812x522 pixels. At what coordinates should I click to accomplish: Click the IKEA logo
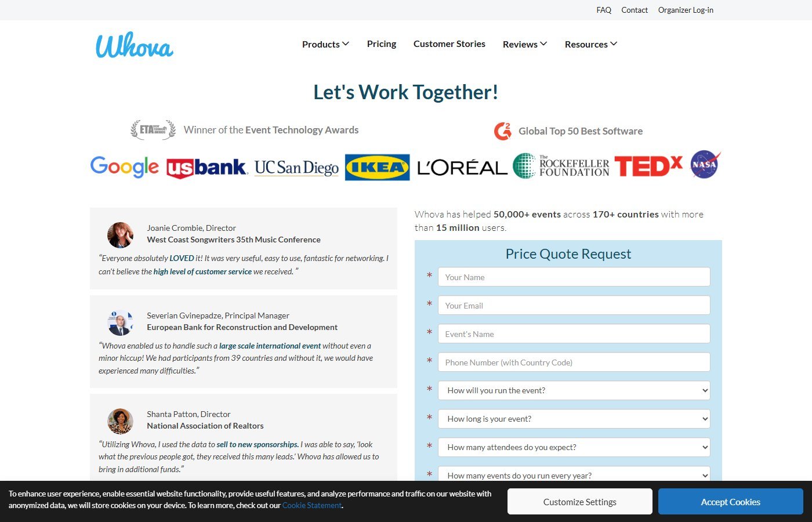pyautogui.click(x=377, y=167)
